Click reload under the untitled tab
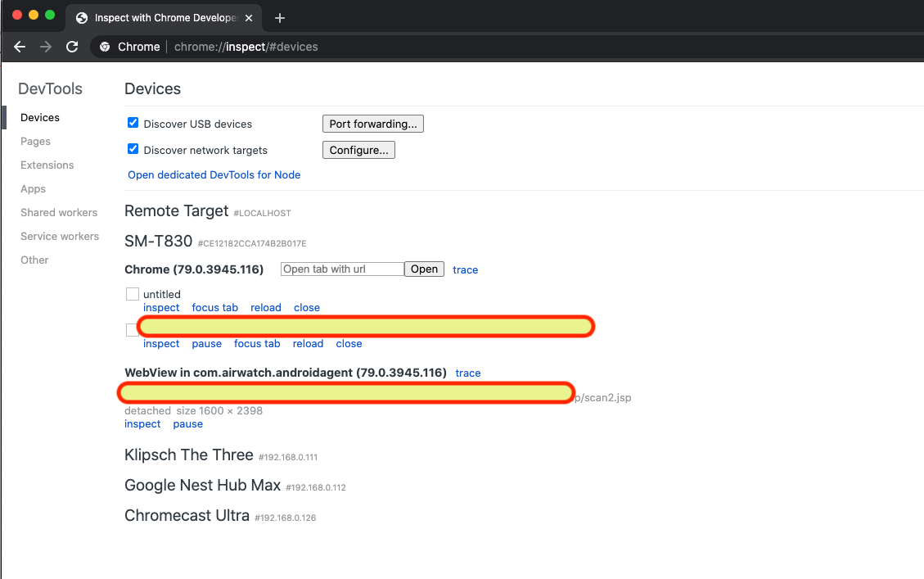 (x=266, y=307)
